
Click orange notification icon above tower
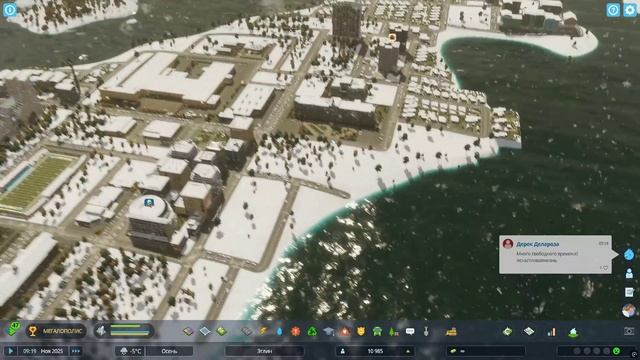pyautogui.click(x=392, y=38)
